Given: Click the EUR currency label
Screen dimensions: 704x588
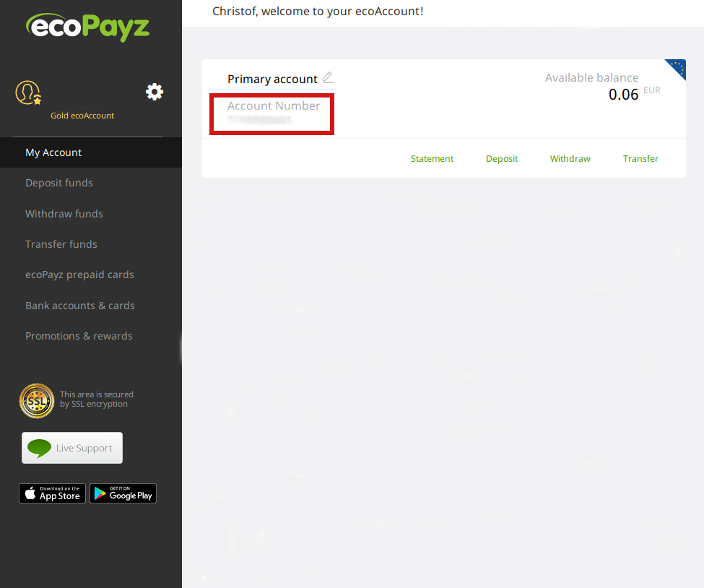Looking at the screenshot, I should click(x=652, y=90).
